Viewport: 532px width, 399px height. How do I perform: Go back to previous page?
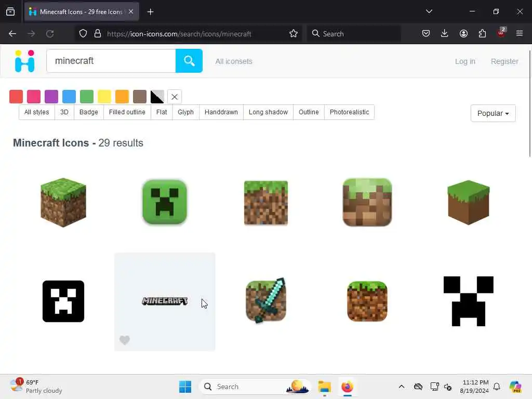pos(12,34)
